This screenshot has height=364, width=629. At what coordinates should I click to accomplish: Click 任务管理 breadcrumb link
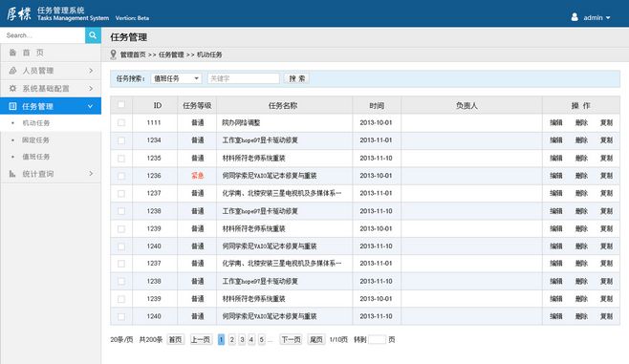point(171,54)
